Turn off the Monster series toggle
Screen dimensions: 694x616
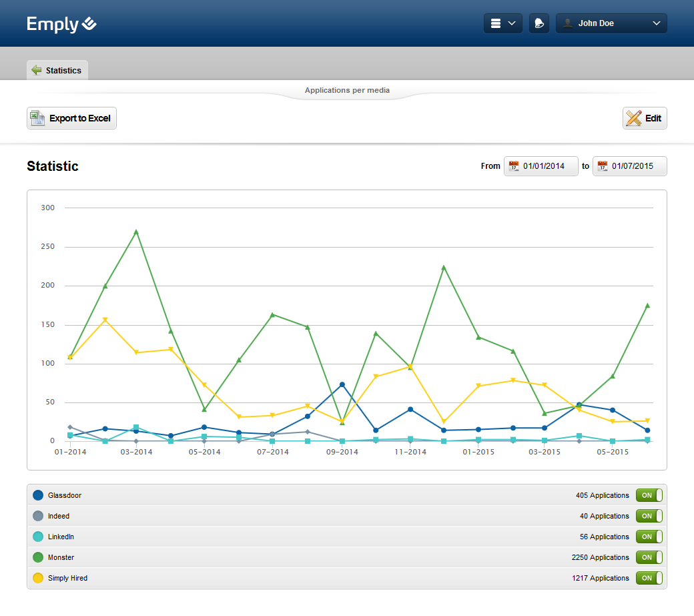(649, 557)
